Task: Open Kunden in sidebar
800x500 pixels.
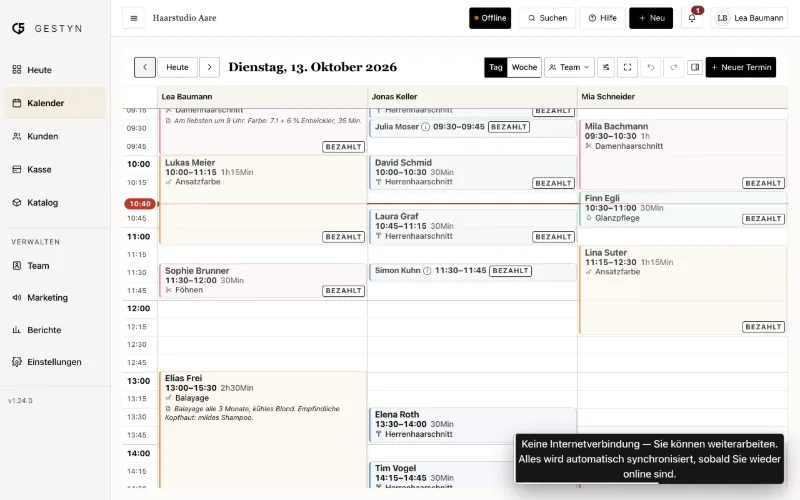Action: tap(55, 136)
